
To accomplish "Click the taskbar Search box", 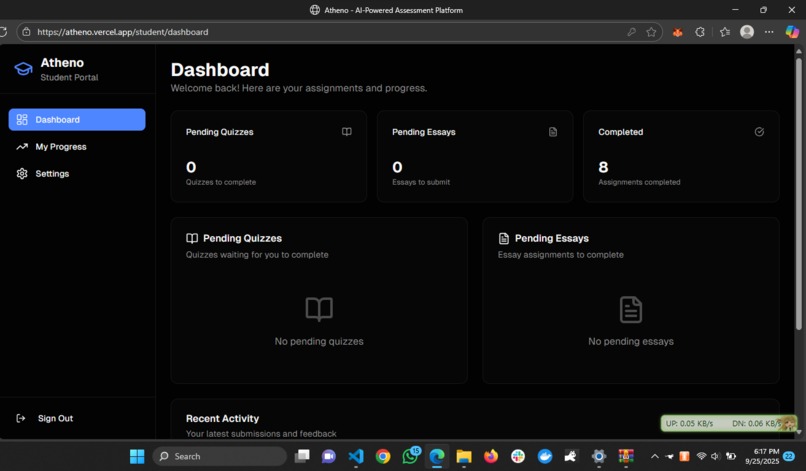I will (219, 456).
